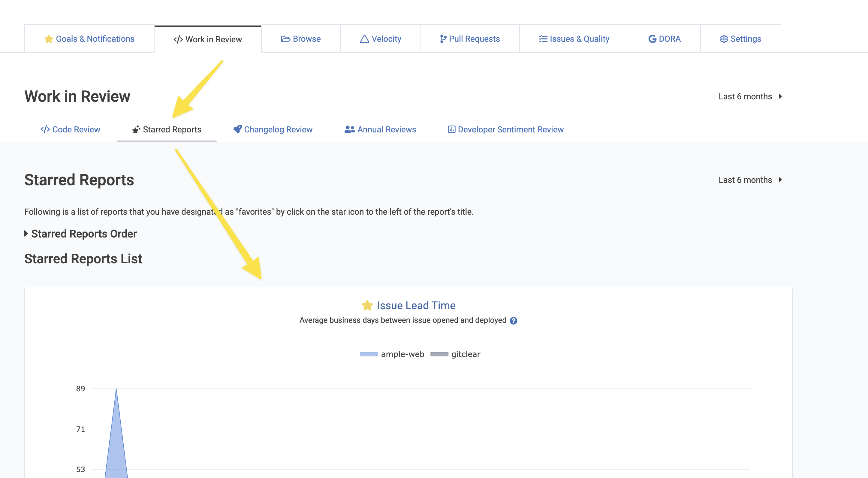Select the Work in Review tab
868x478 pixels.
[208, 39]
